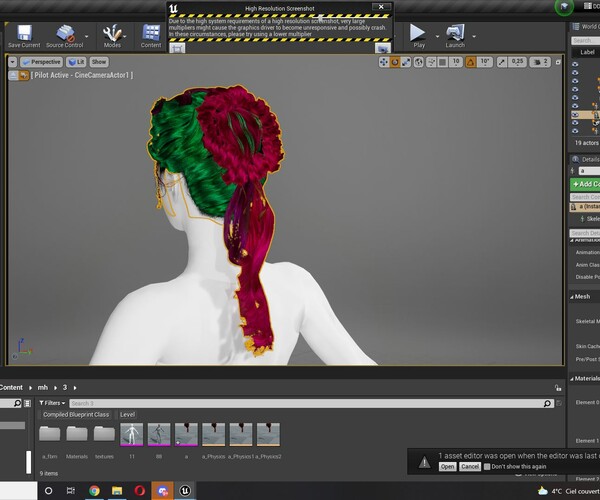Open the Lit view mode menu

pos(76,62)
